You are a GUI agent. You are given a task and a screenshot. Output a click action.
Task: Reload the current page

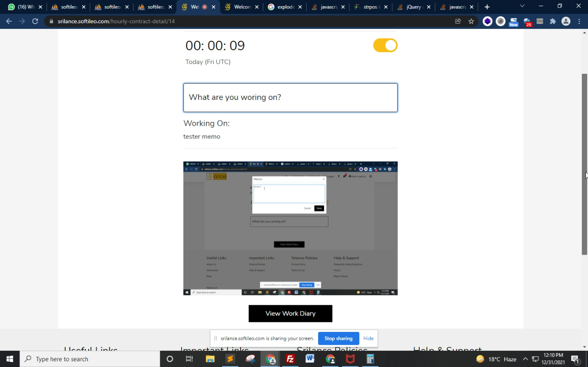[35, 21]
